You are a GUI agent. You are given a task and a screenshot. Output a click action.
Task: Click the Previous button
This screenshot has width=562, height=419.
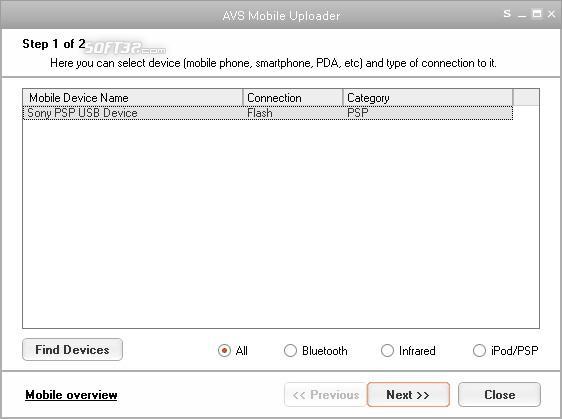(326, 395)
